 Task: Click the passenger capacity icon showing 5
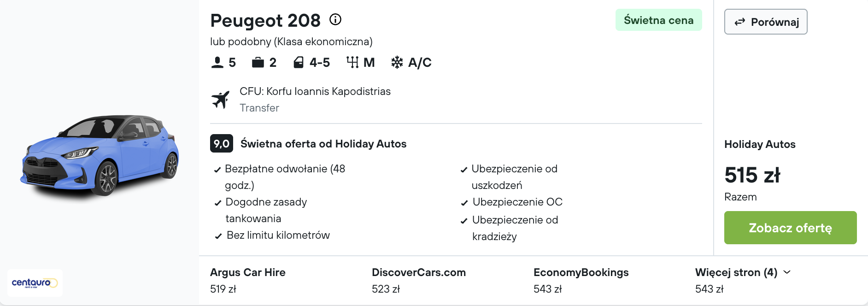pos(217,61)
